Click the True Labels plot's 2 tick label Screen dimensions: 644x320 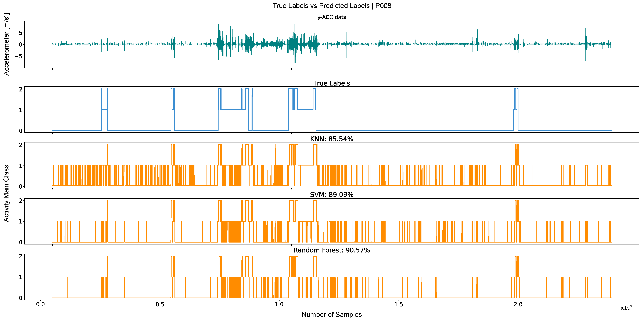click(x=21, y=89)
